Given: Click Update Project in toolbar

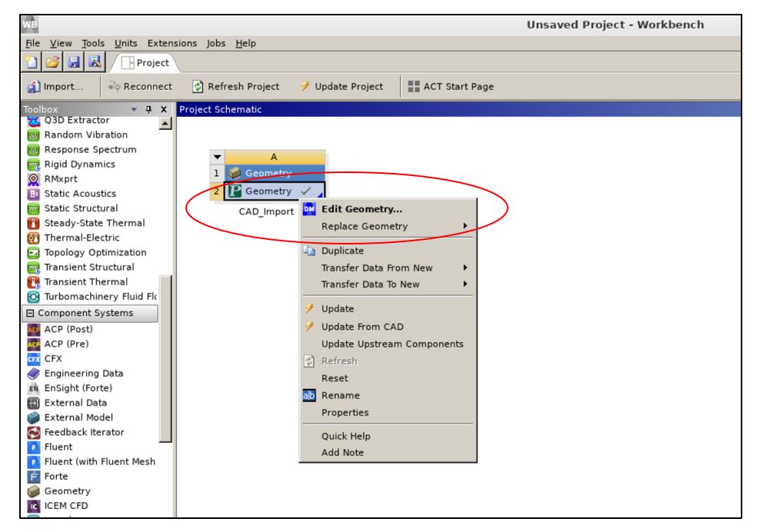Looking at the screenshot, I should (342, 87).
